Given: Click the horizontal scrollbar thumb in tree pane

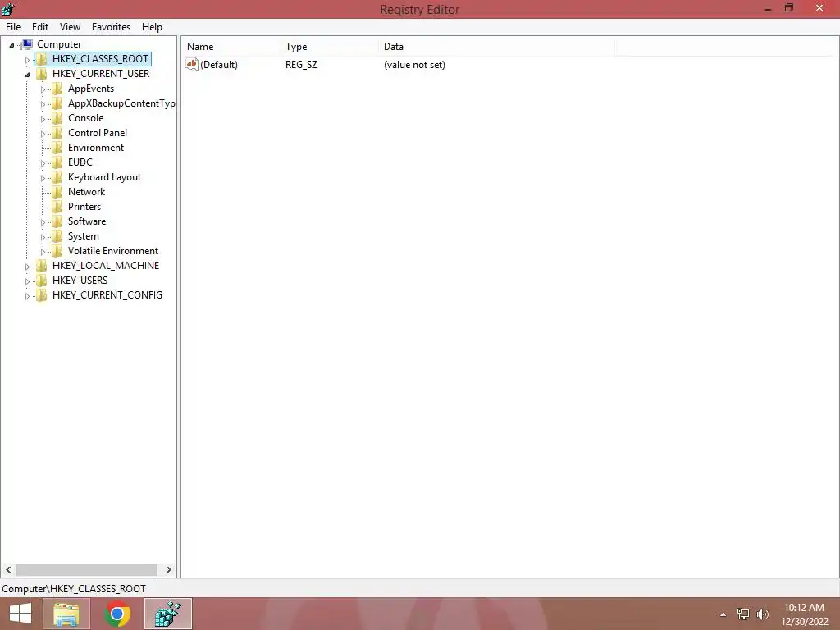Looking at the screenshot, I should click(x=85, y=569).
